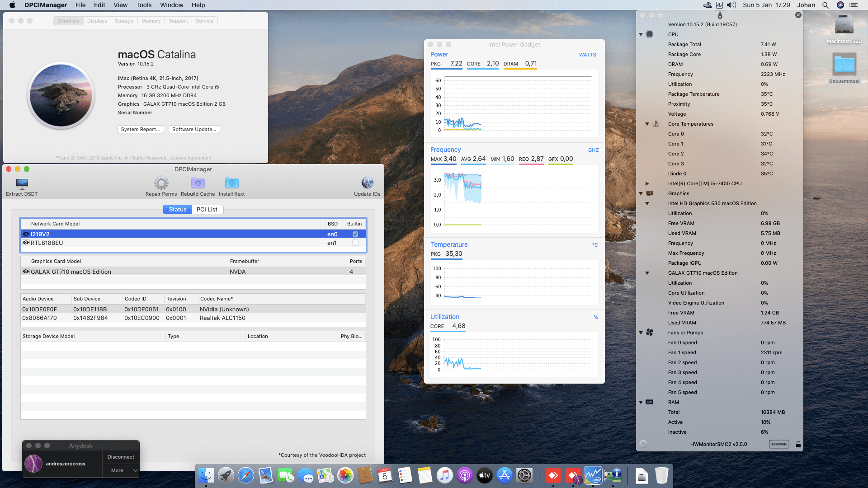Open Trash in the Dock

(x=661, y=475)
